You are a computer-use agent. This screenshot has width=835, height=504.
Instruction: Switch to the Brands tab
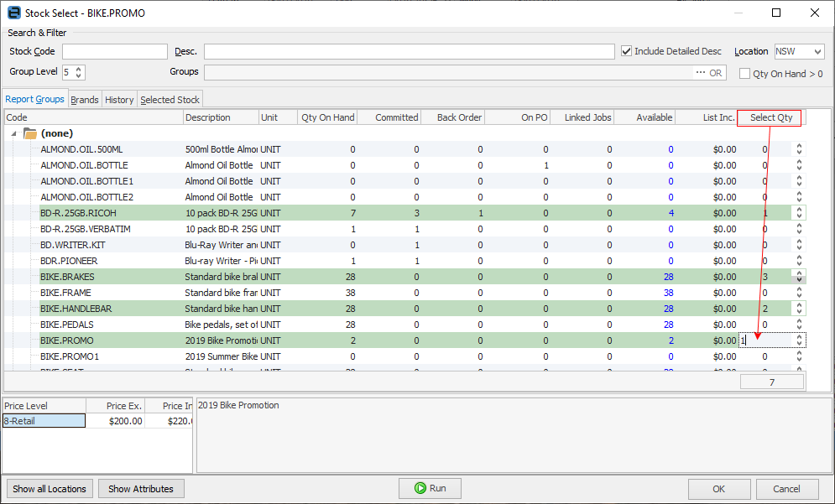[x=85, y=100]
